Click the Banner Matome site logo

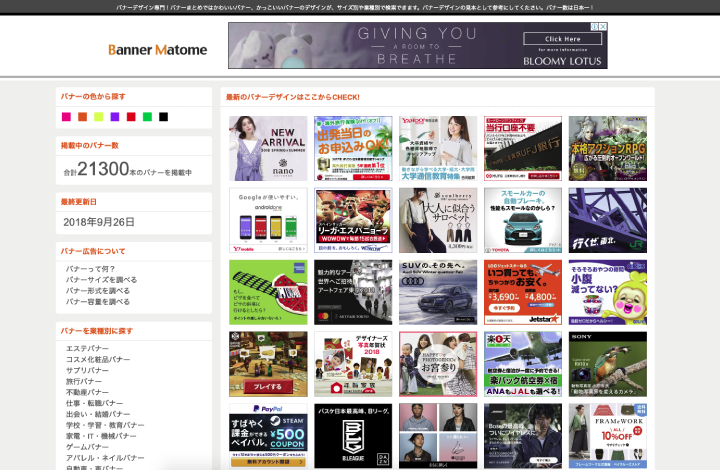[x=158, y=50]
